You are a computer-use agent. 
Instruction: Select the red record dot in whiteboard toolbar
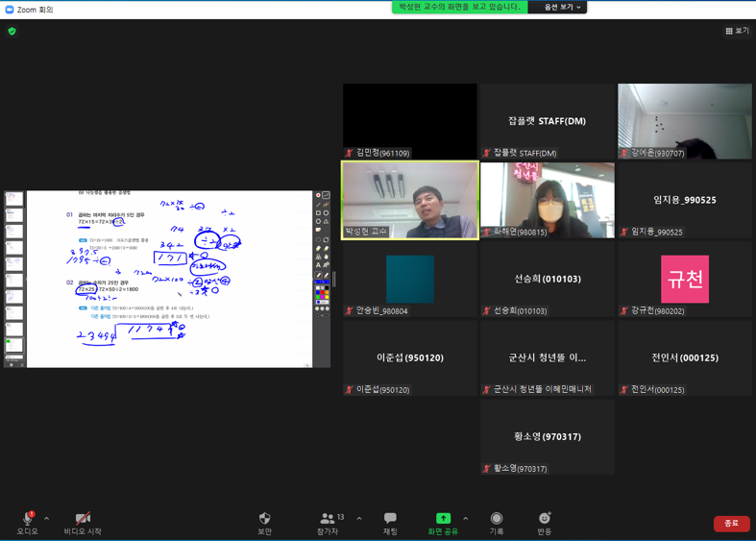(x=318, y=195)
